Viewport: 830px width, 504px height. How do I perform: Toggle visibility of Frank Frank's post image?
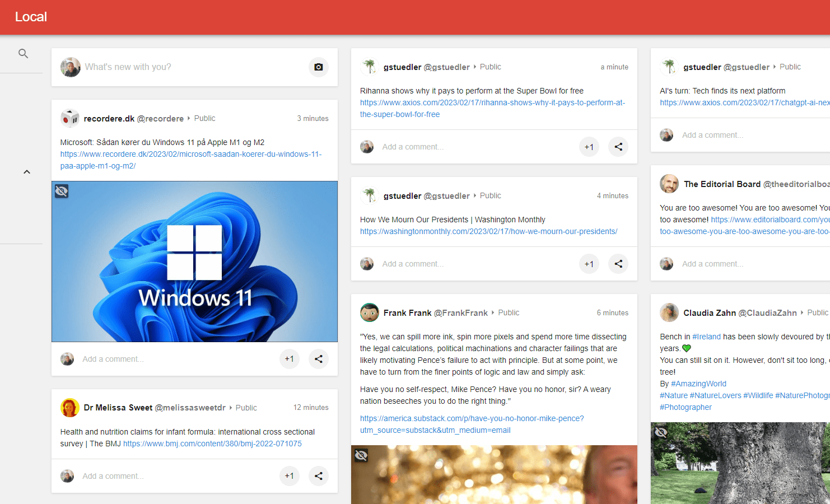click(361, 455)
